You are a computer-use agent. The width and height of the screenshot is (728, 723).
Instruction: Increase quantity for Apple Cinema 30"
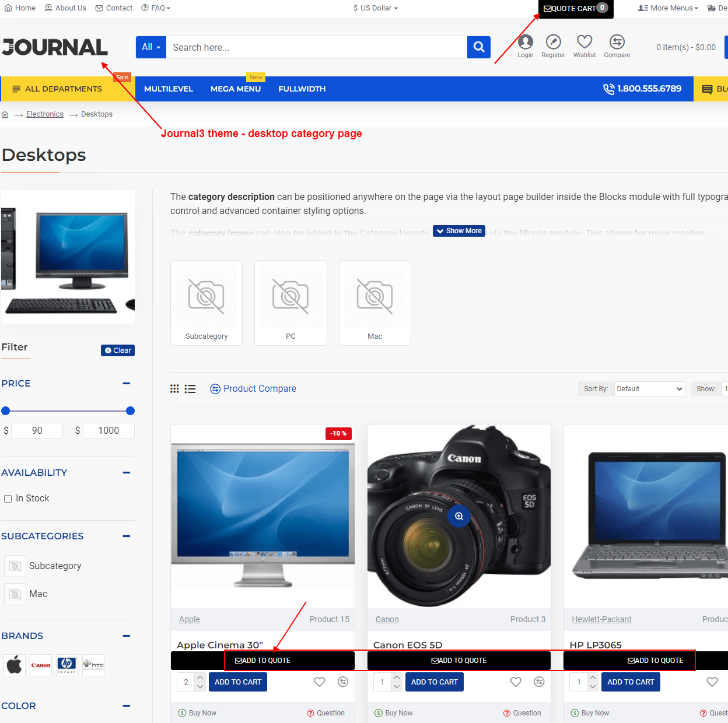(200, 678)
